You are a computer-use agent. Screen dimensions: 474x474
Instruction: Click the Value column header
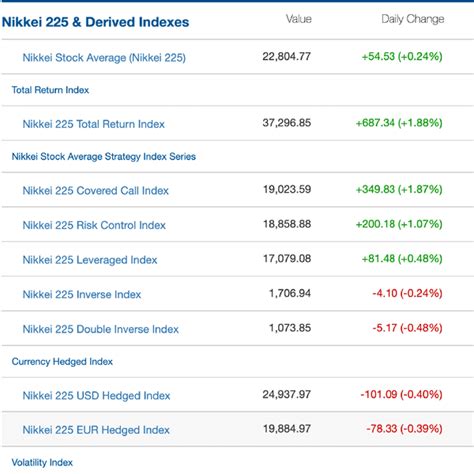point(299,19)
